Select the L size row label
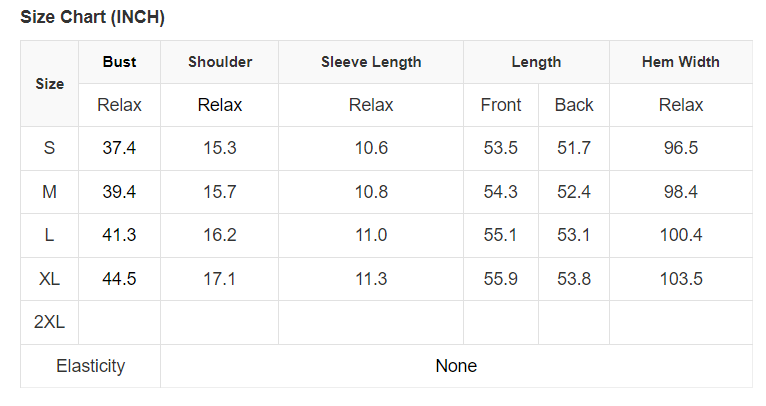 pos(50,235)
